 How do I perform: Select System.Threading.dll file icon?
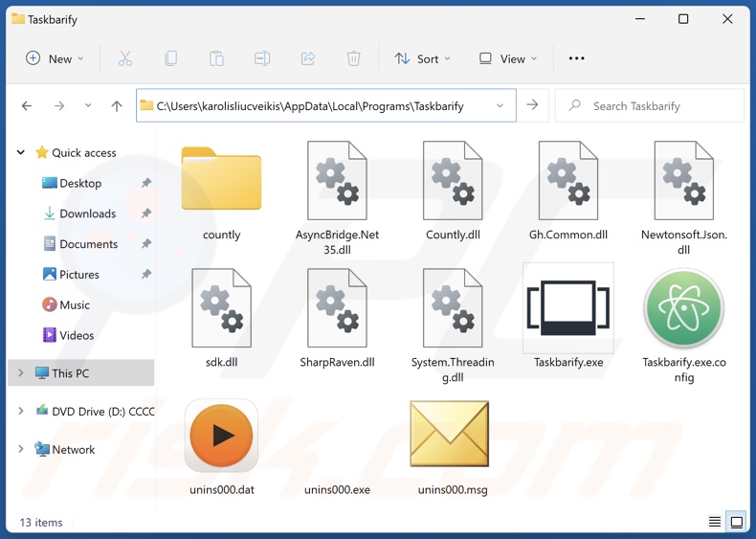[x=453, y=308]
